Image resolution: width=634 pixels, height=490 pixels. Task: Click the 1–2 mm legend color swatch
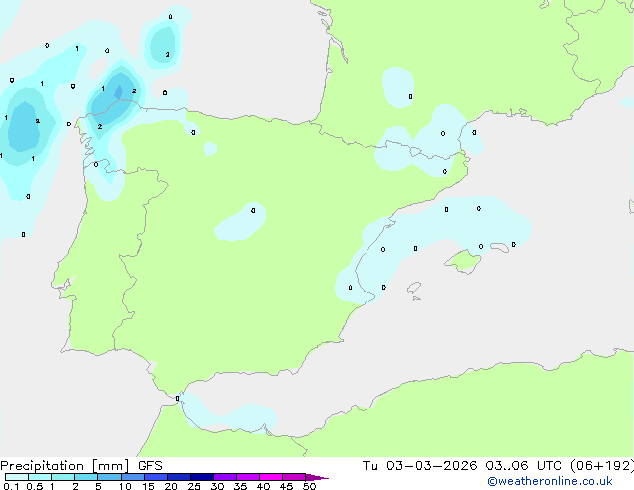(x=63, y=477)
